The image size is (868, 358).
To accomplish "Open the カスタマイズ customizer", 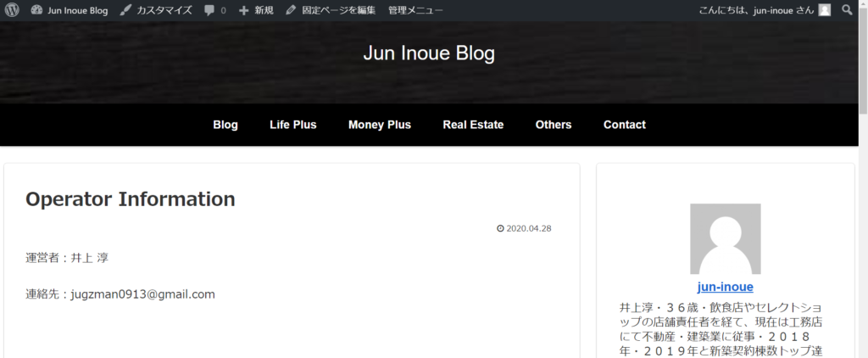I will click(156, 10).
